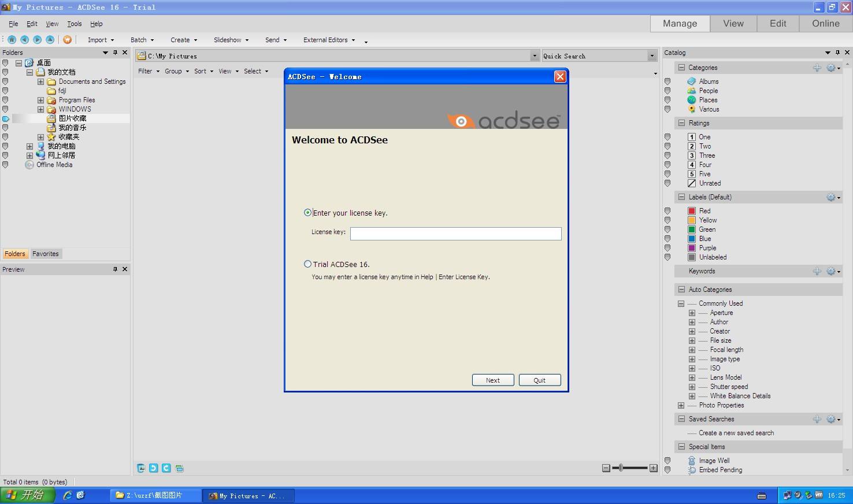Open the Tools menu
The image size is (853, 504).
point(74,24)
